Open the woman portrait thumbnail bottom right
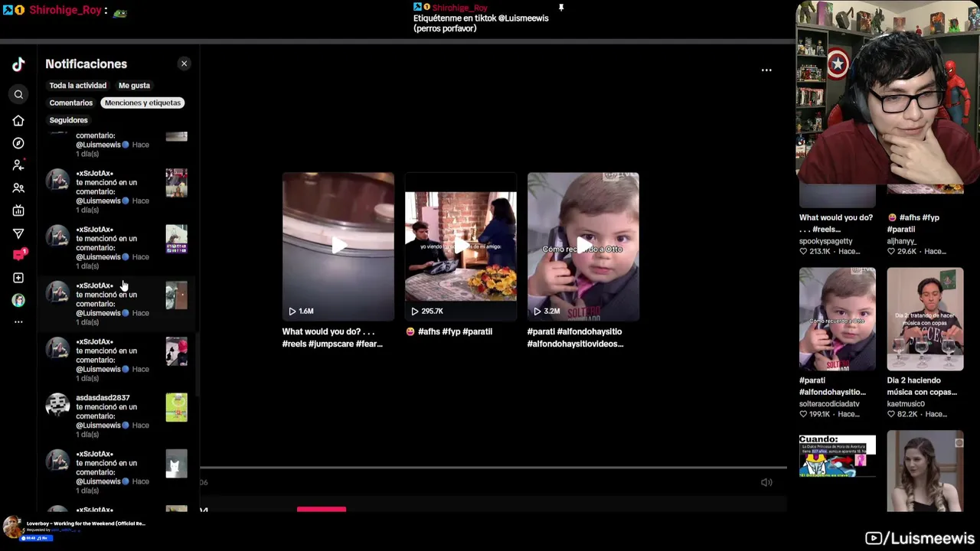 [x=926, y=471]
